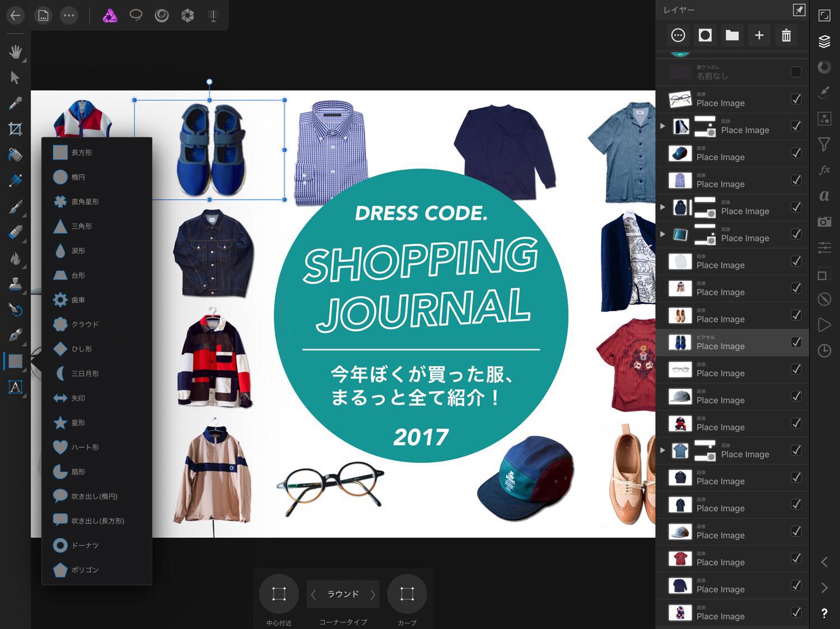The height and width of the screenshot is (629, 840).
Task: Choose 楕円 from the shape list
Action: [78, 177]
